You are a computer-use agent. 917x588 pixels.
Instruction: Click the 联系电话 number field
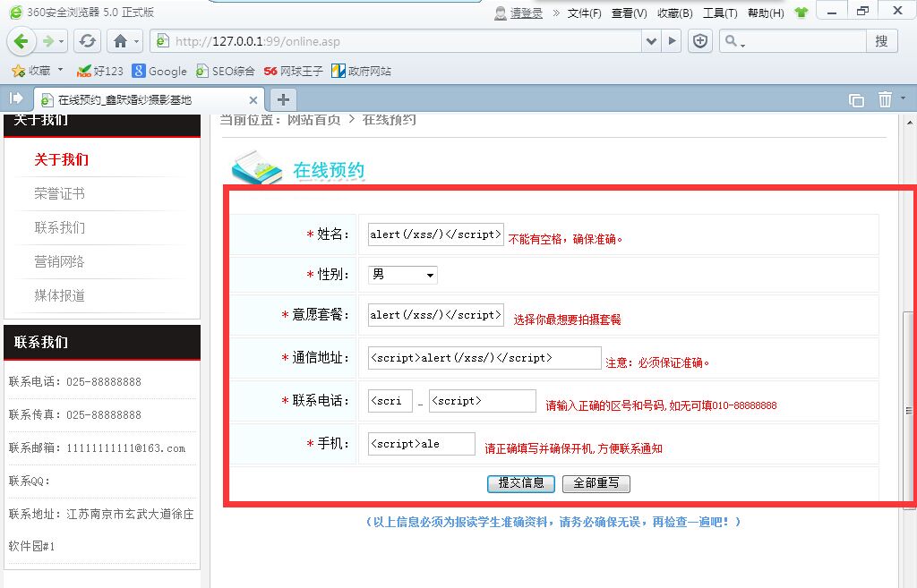(x=483, y=401)
